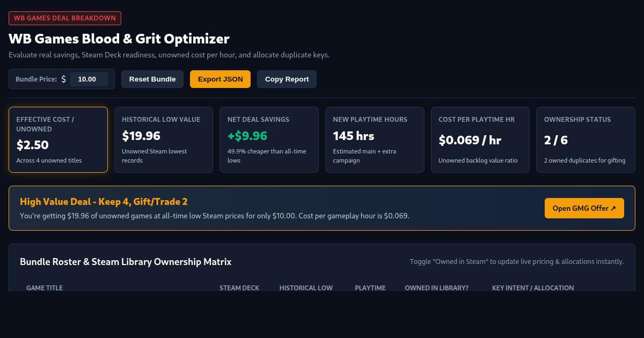Screen dimensions: 644x338
Task: Click the '2 owned duplicates for gifting' note
Action: pyautogui.click(x=584, y=160)
